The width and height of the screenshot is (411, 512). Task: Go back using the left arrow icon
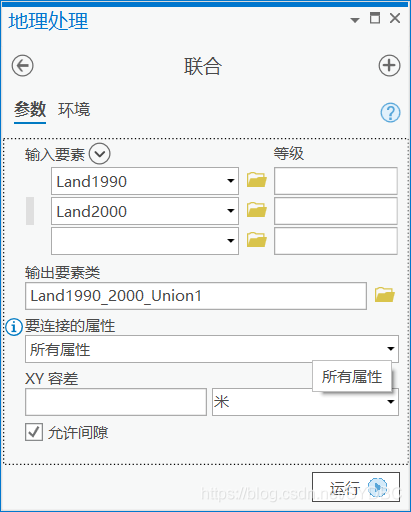pyautogui.click(x=22, y=66)
